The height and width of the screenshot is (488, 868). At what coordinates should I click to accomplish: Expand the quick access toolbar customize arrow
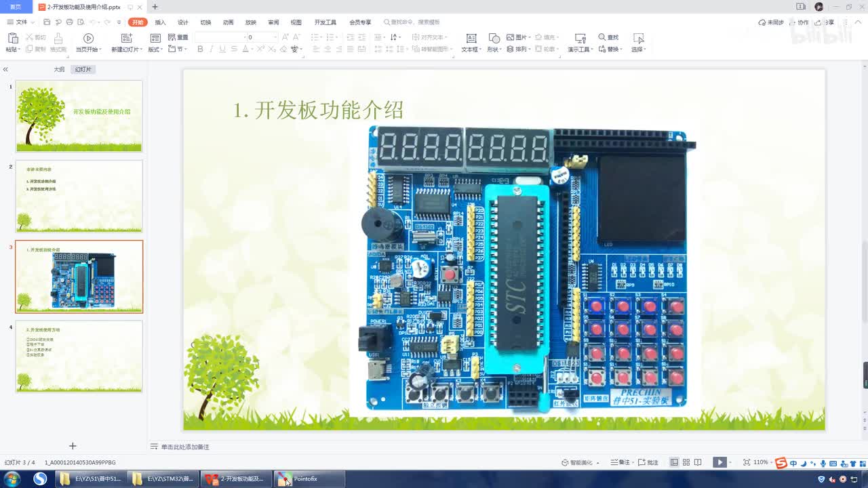tap(119, 22)
